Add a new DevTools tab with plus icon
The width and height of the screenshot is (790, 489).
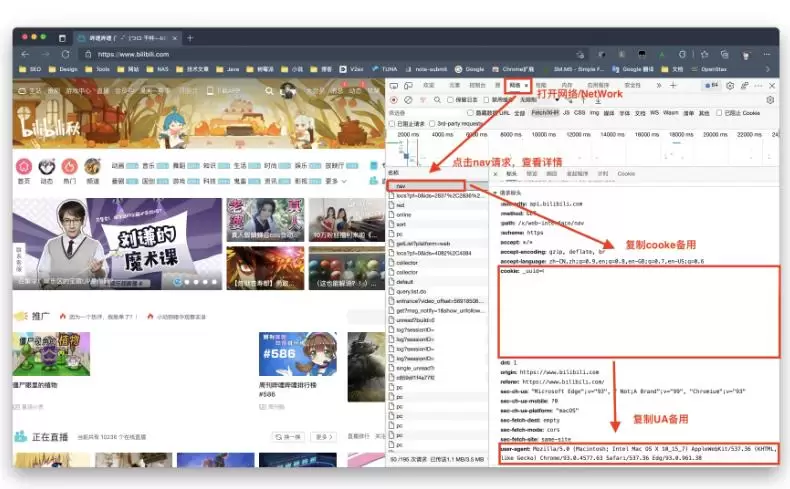click(673, 86)
